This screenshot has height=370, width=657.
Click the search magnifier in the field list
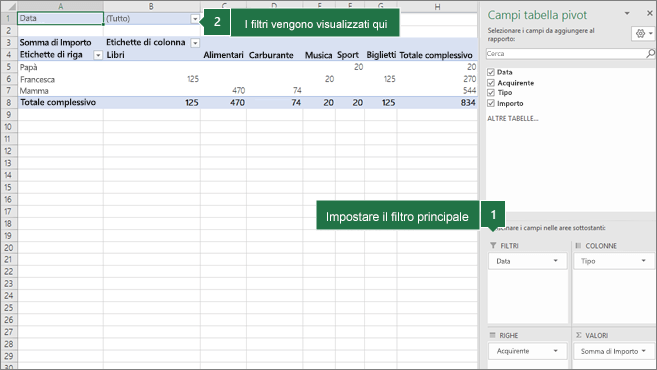click(x=650, y=54)
